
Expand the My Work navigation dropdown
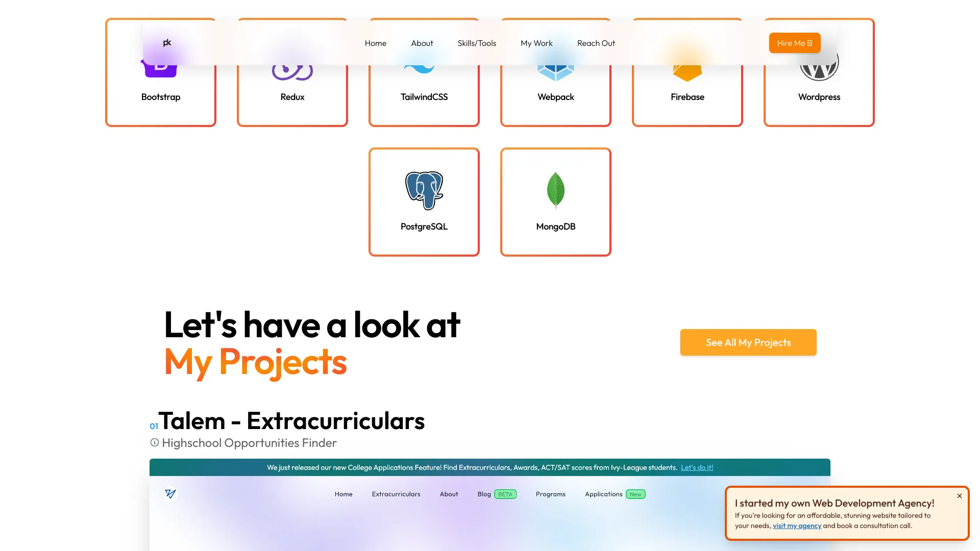[536, 43]
